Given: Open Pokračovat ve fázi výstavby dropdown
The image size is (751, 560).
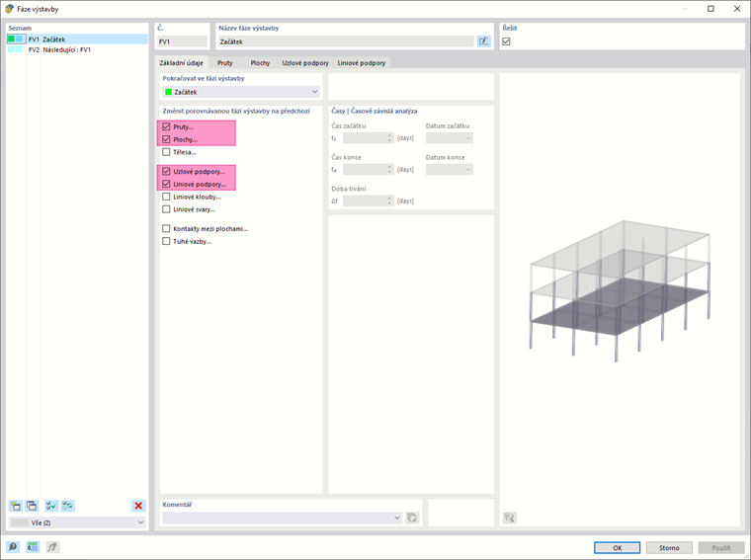Looking at the screenshot, I should coord(241,92).
